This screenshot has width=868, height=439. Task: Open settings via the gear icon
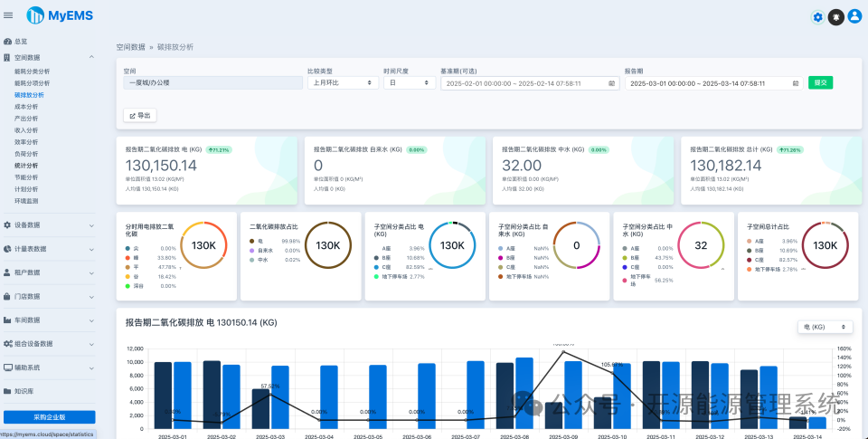817,16
